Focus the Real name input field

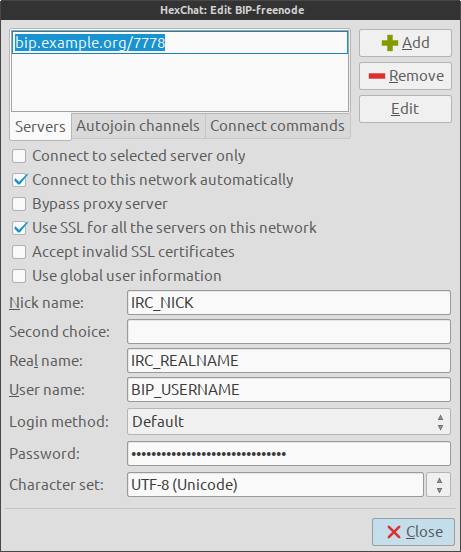click(x=289, y=360)
